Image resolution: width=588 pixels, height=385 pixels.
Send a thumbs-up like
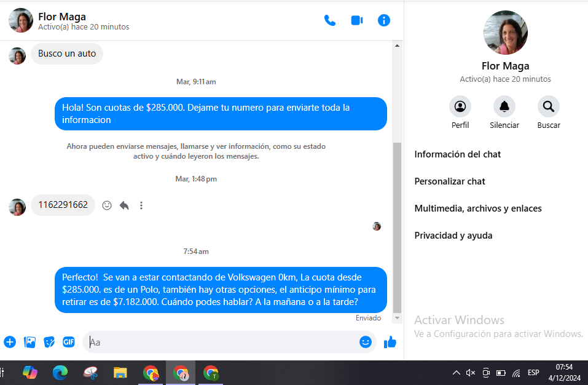390,342
